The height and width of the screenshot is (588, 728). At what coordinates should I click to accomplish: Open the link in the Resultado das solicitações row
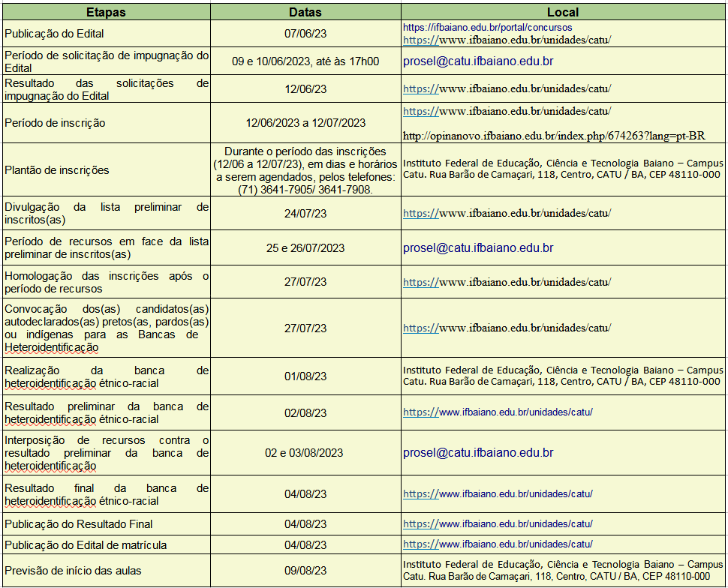click(507, 88)
